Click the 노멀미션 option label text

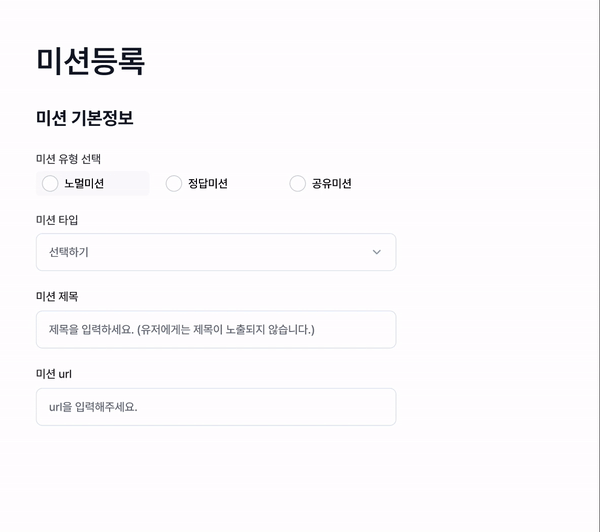click(x=84, y=183)
